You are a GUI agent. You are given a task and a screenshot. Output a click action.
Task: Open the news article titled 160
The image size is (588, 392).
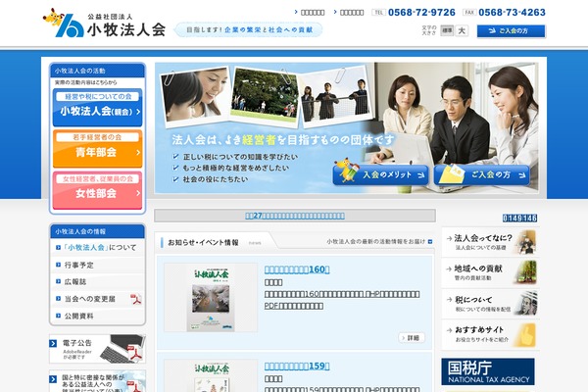pos(297,269)
